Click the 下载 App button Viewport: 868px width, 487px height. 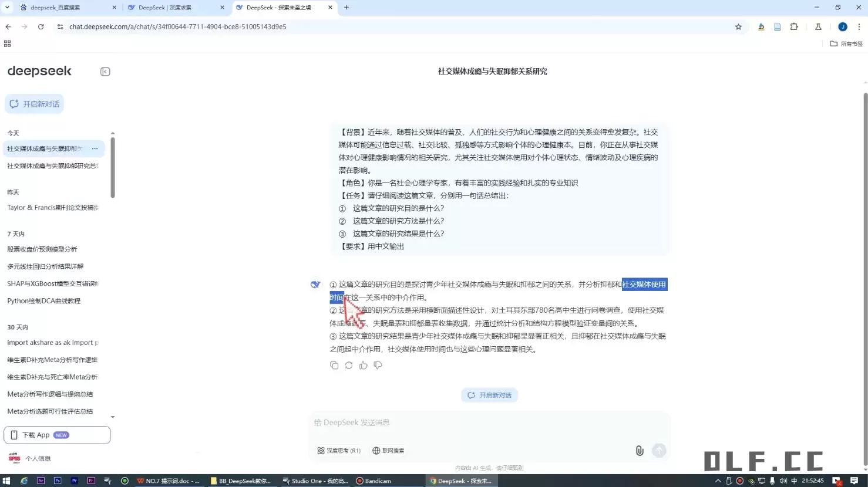[57, 435]
